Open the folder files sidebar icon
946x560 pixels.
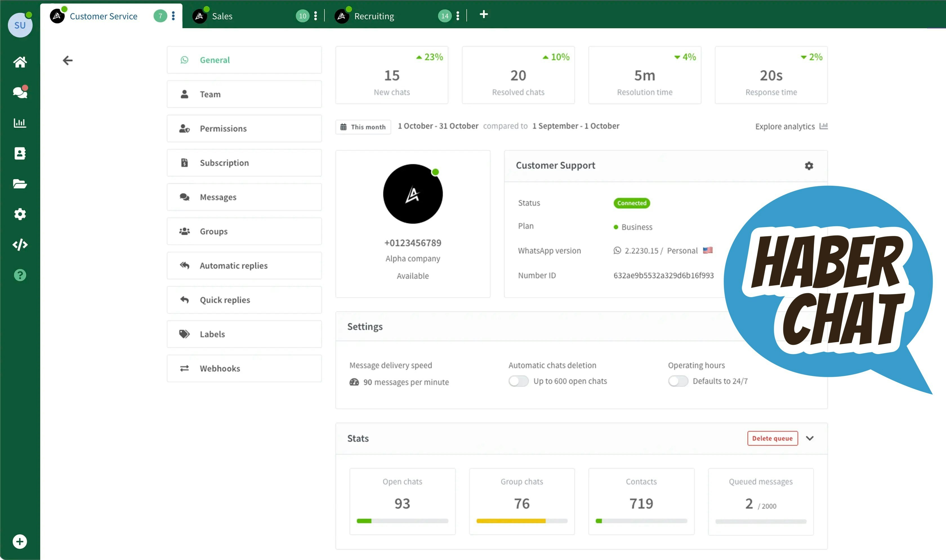point(20,184)
